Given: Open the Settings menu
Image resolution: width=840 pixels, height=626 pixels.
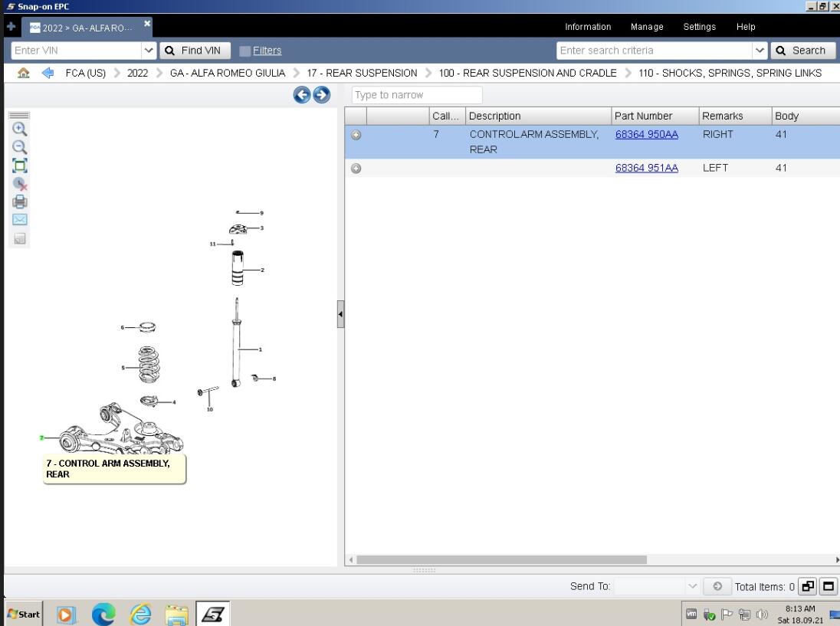Looking at the screenshot, I should [699, 27].
